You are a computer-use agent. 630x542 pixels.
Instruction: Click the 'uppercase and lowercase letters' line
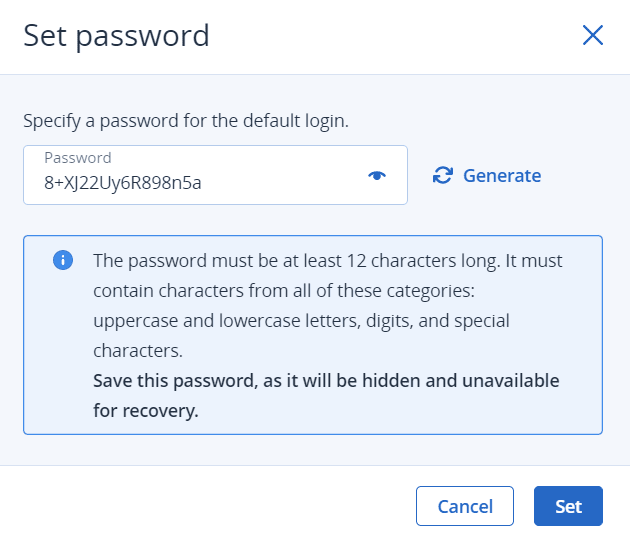point(301,321)
